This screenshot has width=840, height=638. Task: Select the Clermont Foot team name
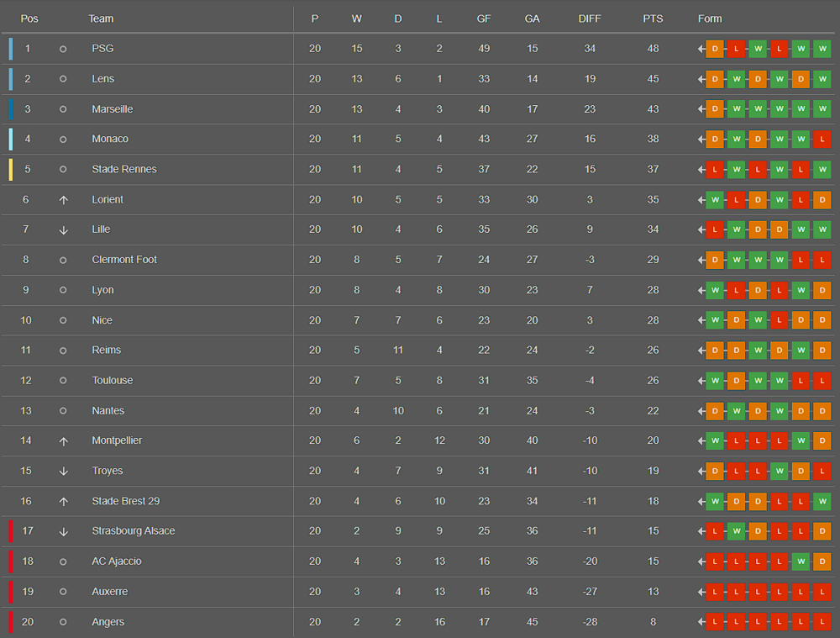(x=124, y=260)
